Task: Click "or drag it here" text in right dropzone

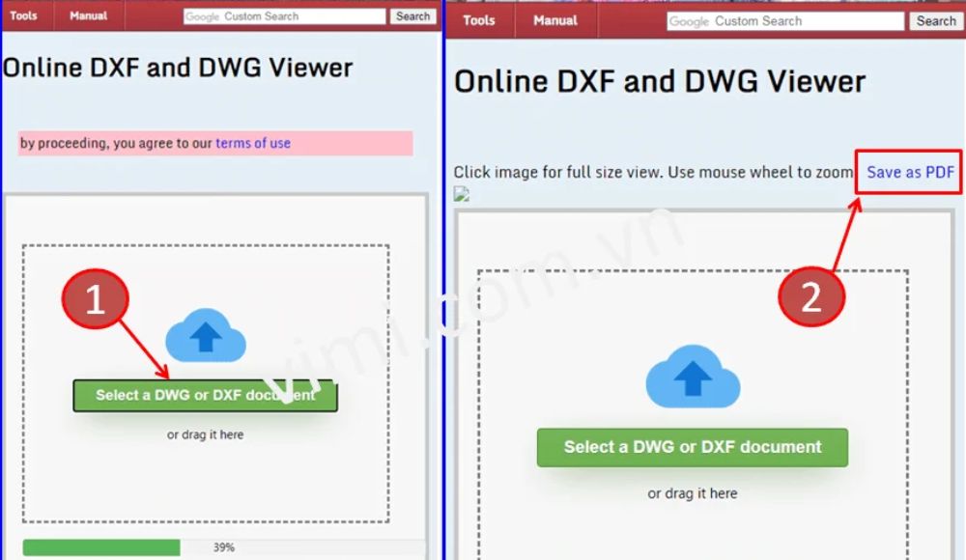Action: tap(692, 493)
